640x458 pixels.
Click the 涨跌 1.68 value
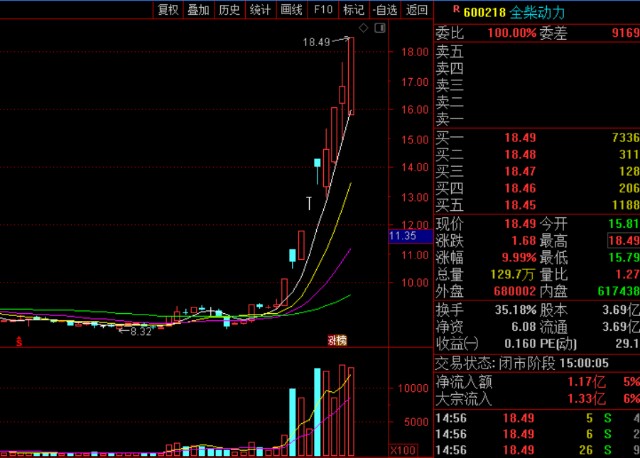524,240
